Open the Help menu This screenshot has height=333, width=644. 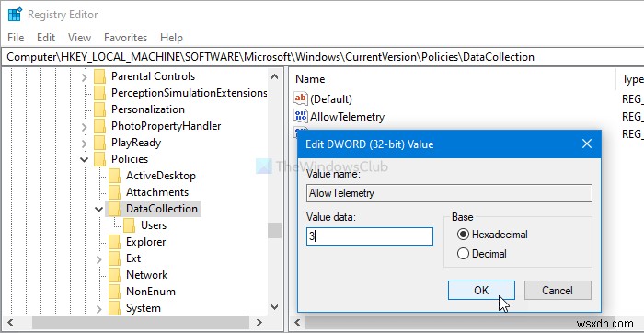(171, 38)
